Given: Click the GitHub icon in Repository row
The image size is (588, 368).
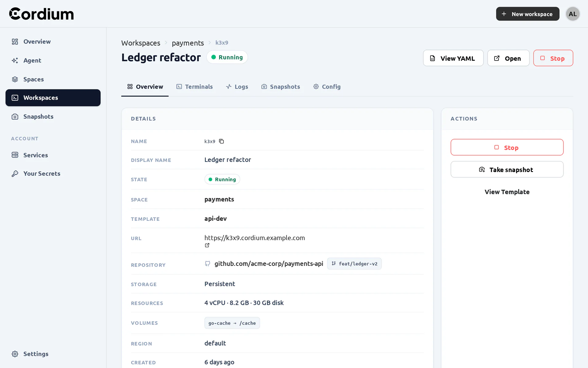Looking at the screenshot, I should tap(207, 264).
